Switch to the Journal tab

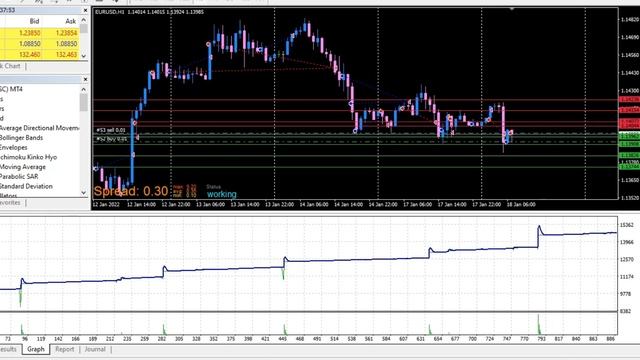coord(95,349)
